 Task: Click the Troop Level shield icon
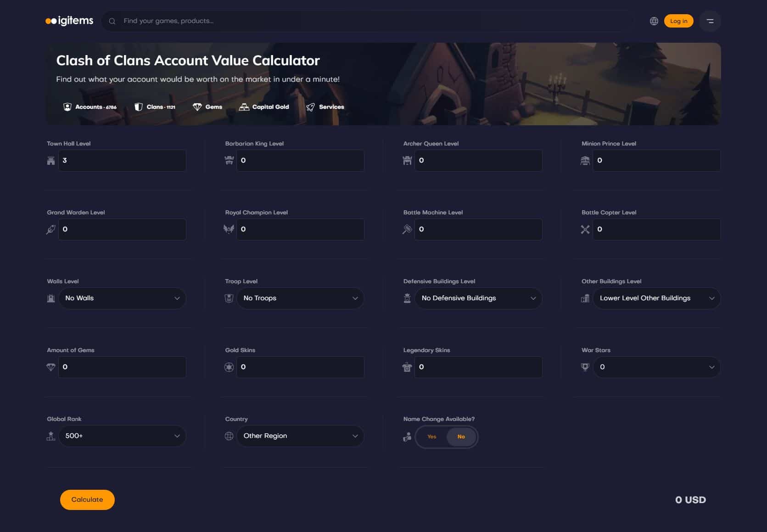click(x=229, y=298)
